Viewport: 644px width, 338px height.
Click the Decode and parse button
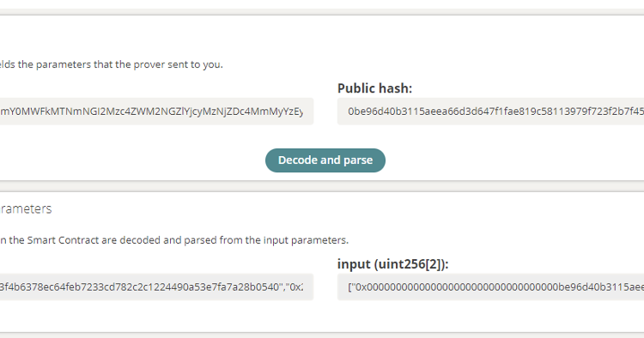[325, 160]
